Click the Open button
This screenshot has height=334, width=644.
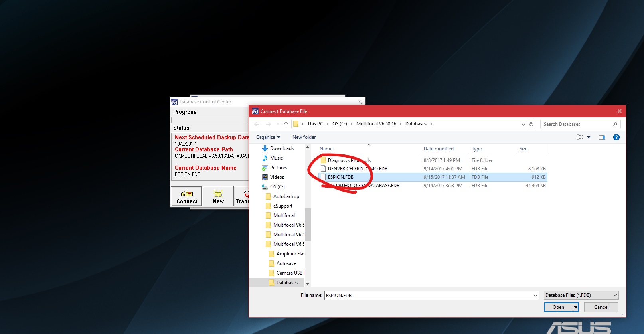click(559, 307)
